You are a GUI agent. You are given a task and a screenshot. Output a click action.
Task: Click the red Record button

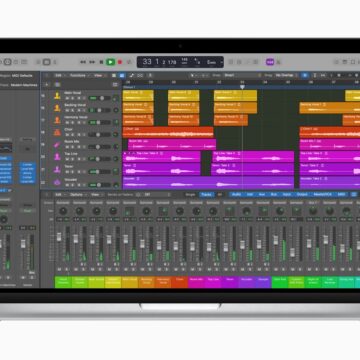(120, 62)
